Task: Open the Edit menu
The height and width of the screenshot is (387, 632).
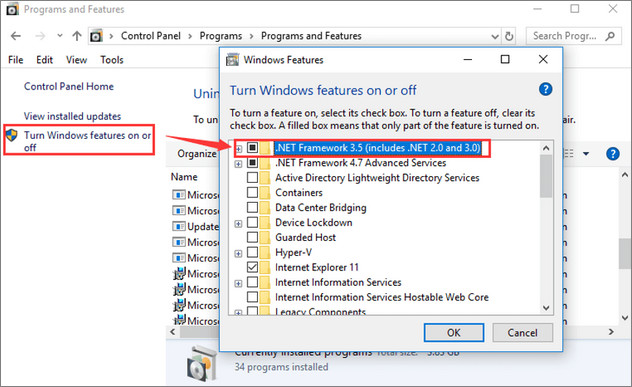Action: tap(44, 60)
